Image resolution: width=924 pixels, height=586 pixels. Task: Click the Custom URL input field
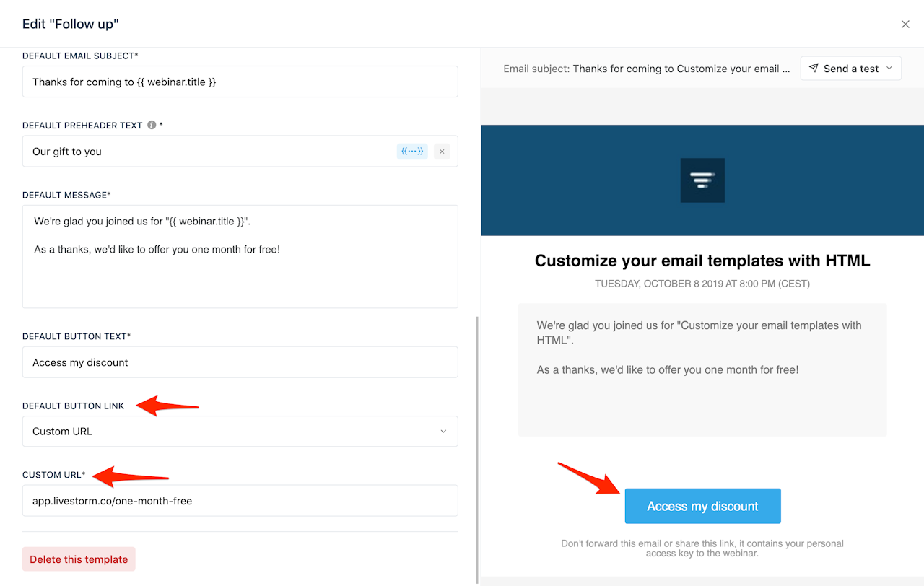click(240, 501)
